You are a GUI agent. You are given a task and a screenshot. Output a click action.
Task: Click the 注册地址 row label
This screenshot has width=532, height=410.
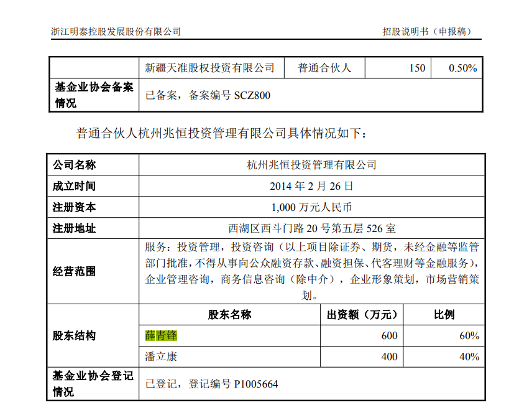74,228
